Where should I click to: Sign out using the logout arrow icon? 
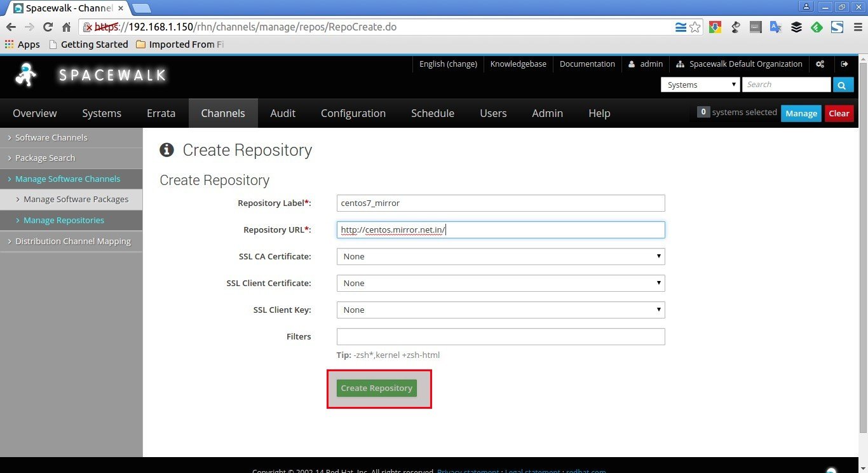(844, 64)
